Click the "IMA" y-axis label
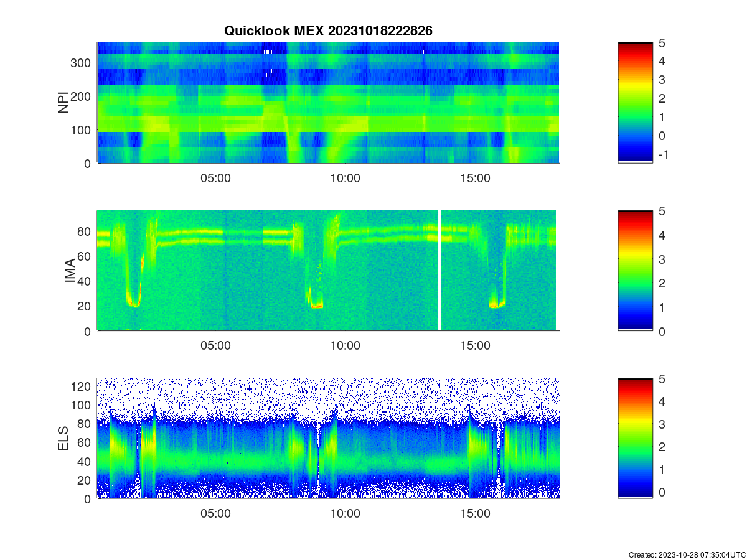 pos(70,271)
